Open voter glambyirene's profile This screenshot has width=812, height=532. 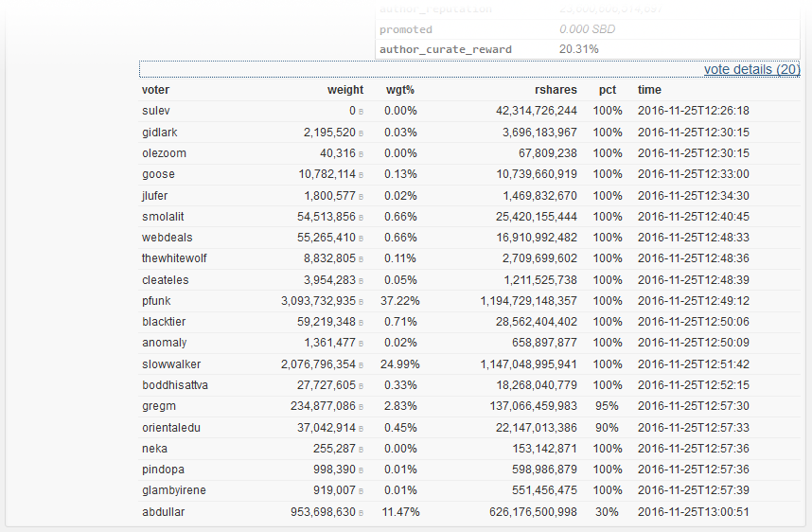point(174,490)
